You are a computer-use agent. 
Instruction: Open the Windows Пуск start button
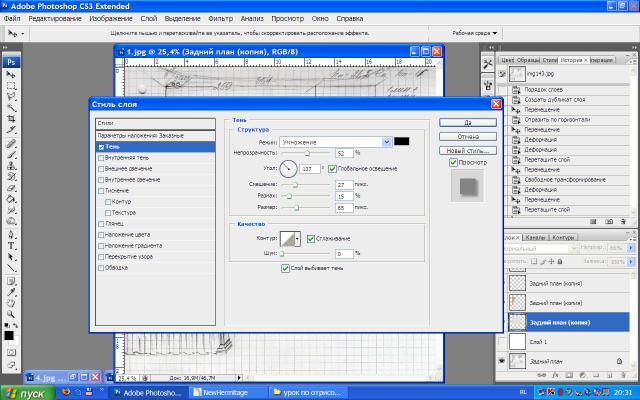(x=25, y=393)
